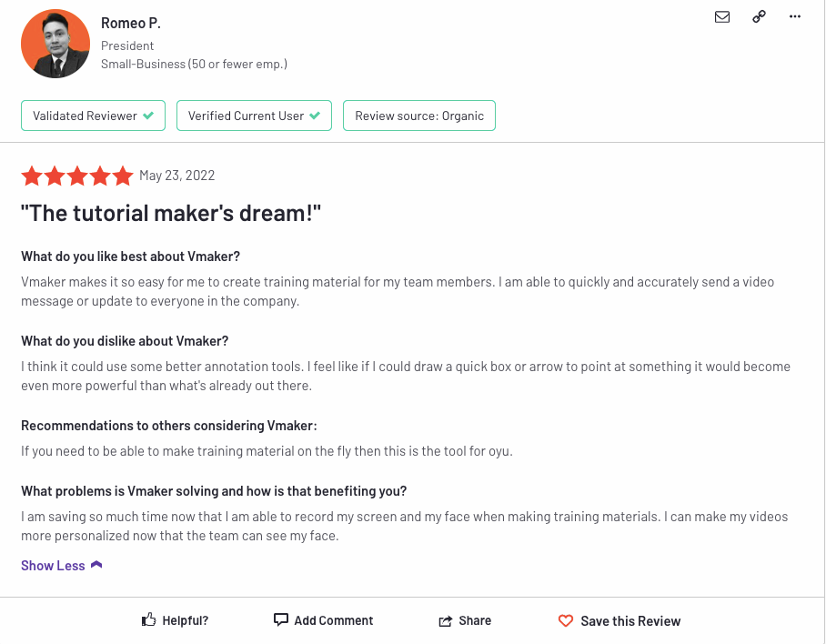Click the share arrow icon

point(445,620)
